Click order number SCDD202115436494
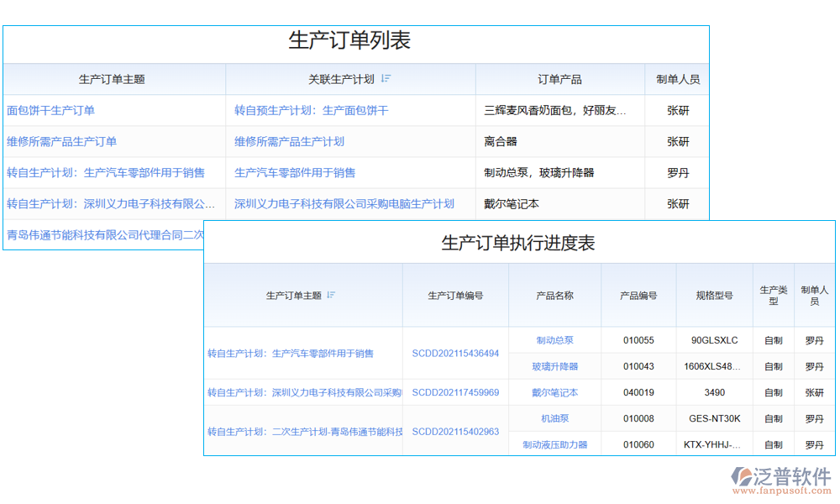The width and height of the screenshot is (840, 504). point(455,353)
